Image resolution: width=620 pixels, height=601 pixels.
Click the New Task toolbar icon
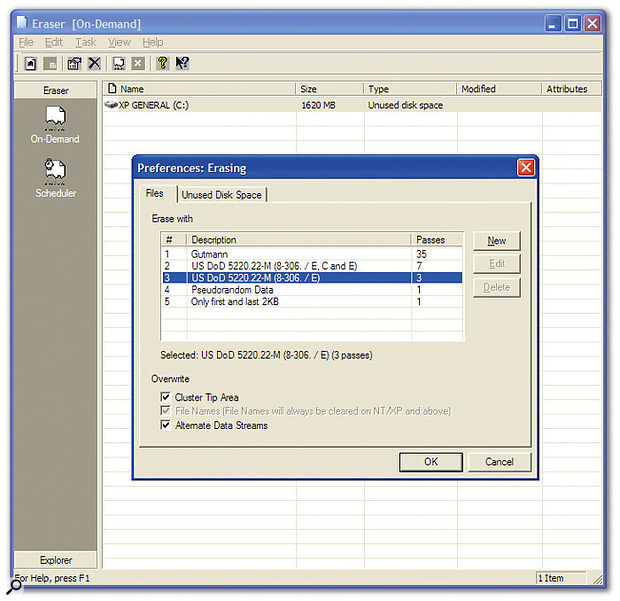coord(30,63)
